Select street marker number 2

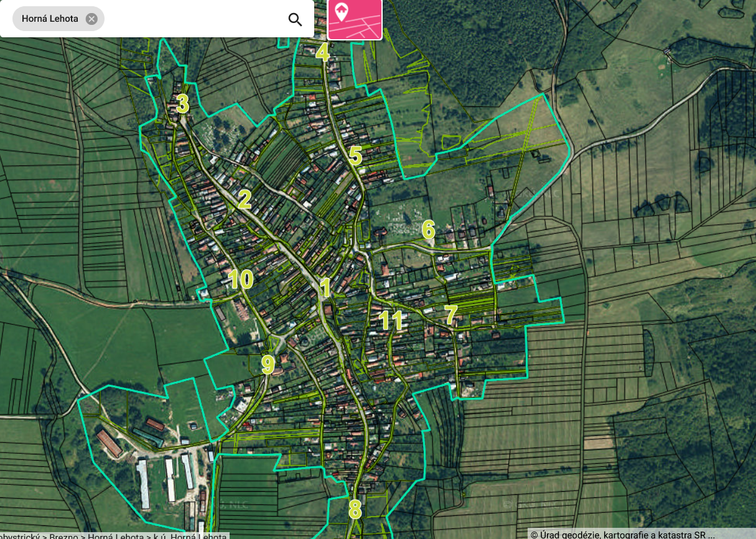click(245, 199)
